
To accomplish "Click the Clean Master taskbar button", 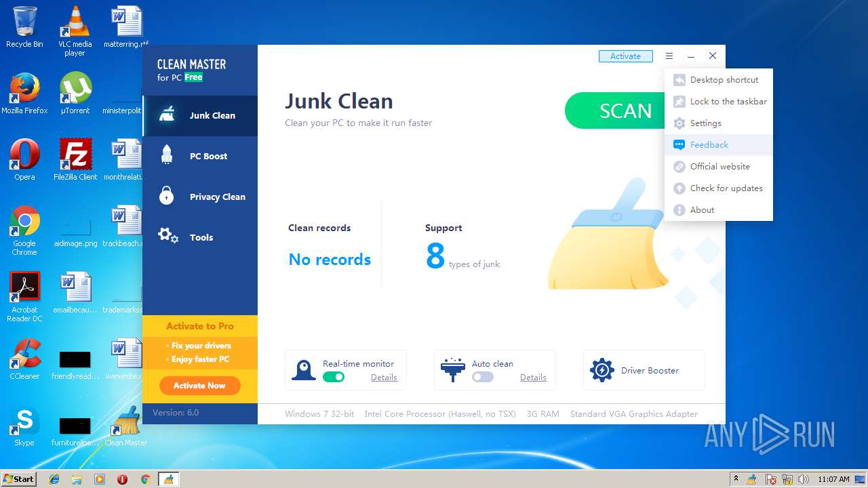I will click(168, 479).
